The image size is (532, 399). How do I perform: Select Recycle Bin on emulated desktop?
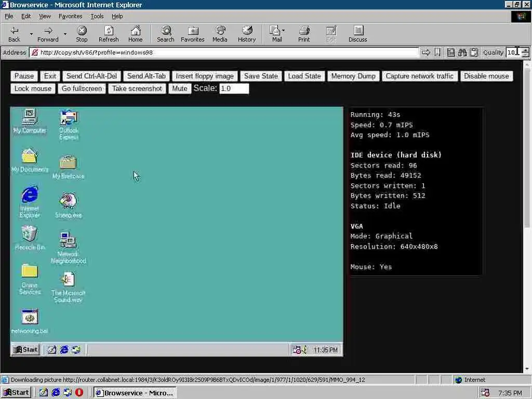30,238
